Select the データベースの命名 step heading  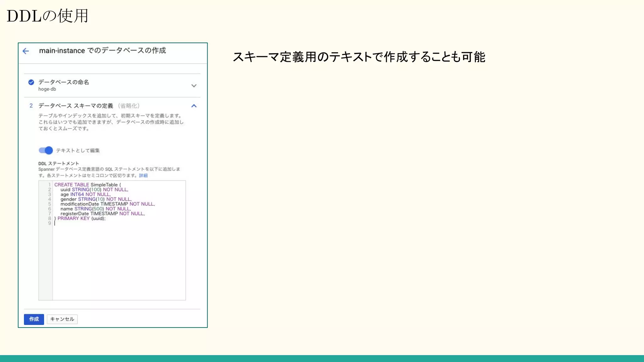(64, 82)
